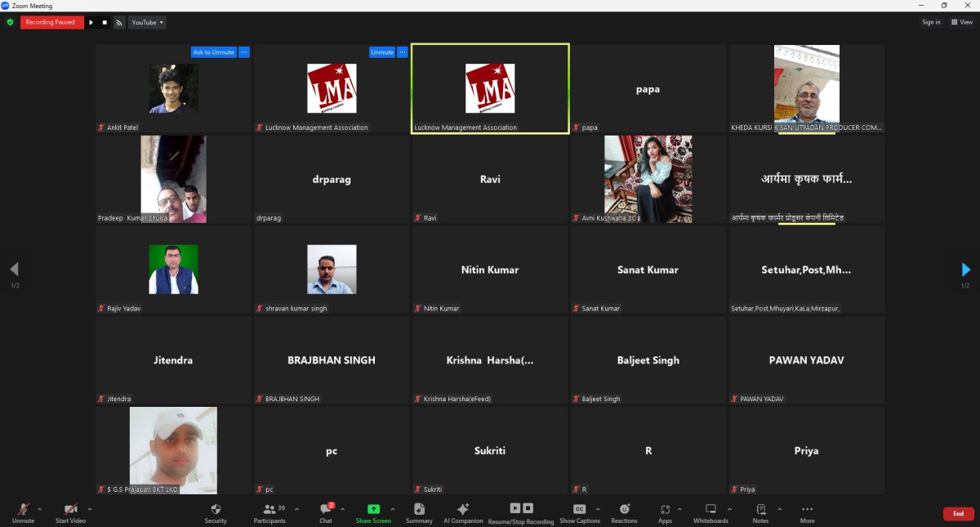Select Ravi's participant tile
The height and width of the screenshot is (527, 980).
click(490, 180)
